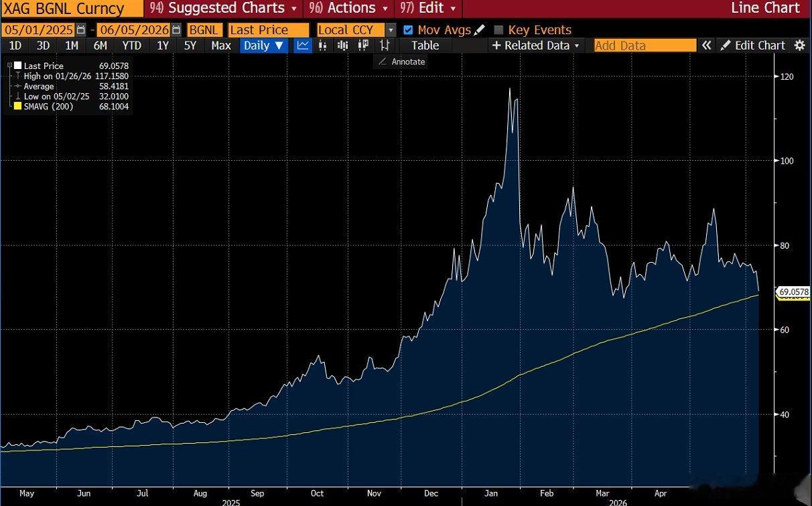Select the fifth chart type icon, left of Table
The image size is (812, 506).
[x=385, y=46]
